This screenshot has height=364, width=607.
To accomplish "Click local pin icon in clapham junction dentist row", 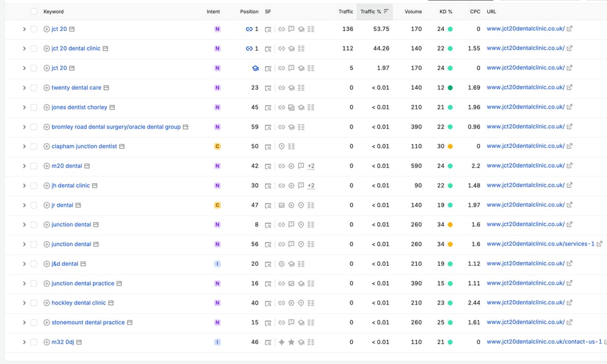I will coord(281,147).
